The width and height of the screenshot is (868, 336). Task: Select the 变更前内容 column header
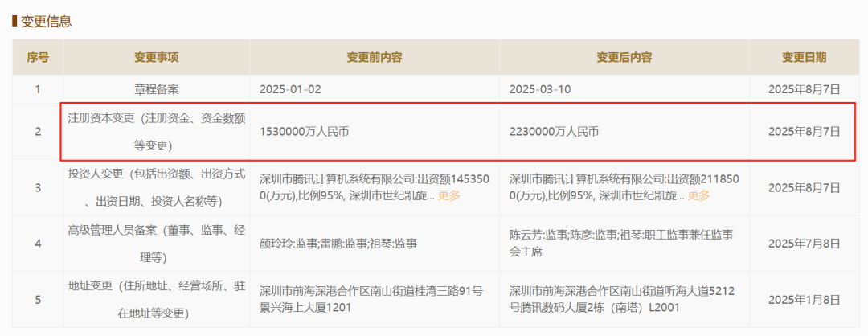[x=374, y=57]
